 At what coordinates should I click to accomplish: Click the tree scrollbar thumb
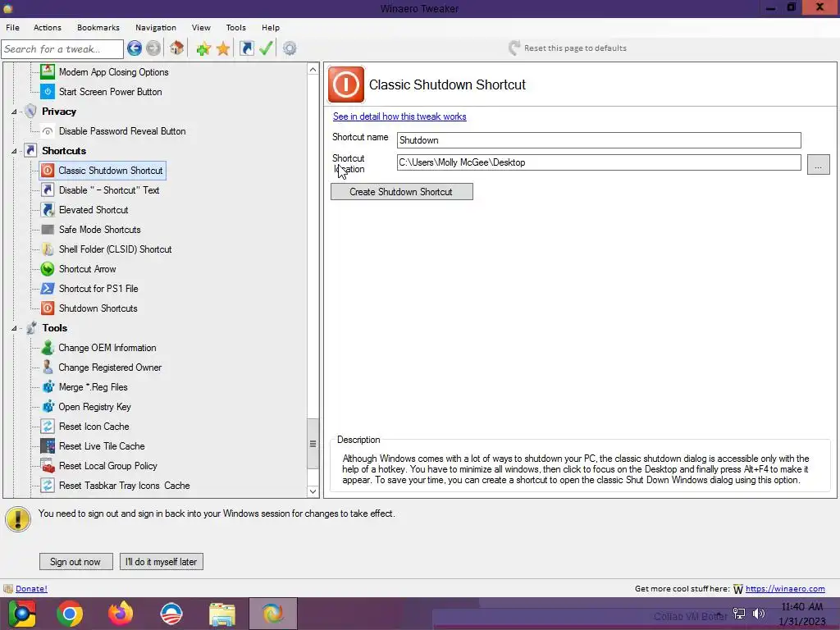pyautogui.click(x=313, y=444)
